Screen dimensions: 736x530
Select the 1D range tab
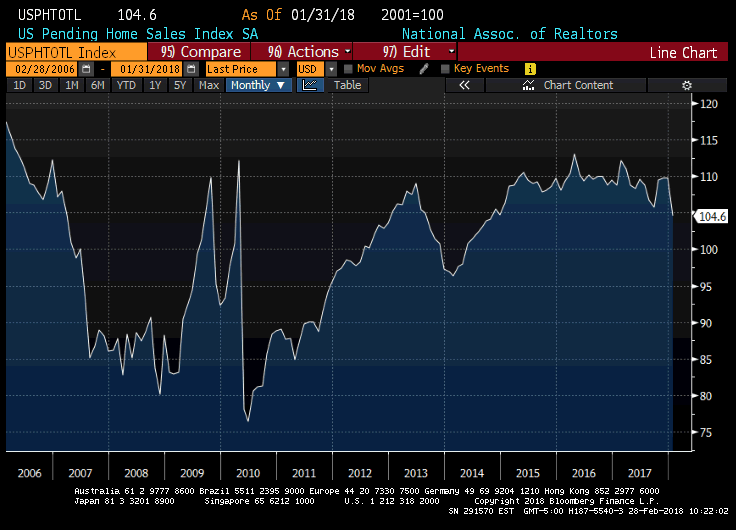tap(19, 85)
